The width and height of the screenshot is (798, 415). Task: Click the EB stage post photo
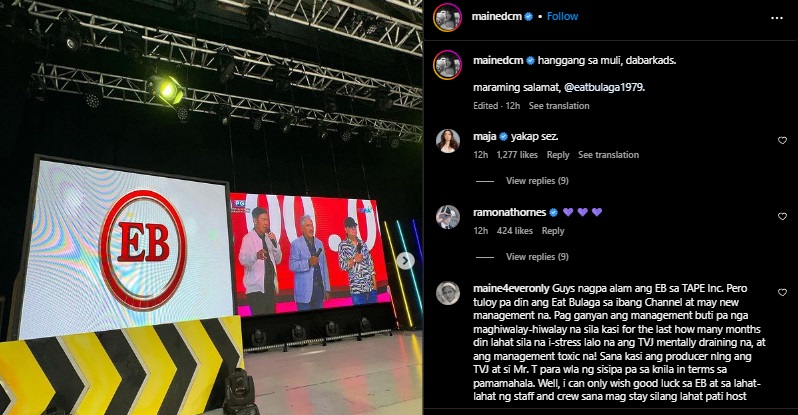click(x=211, y=207)
